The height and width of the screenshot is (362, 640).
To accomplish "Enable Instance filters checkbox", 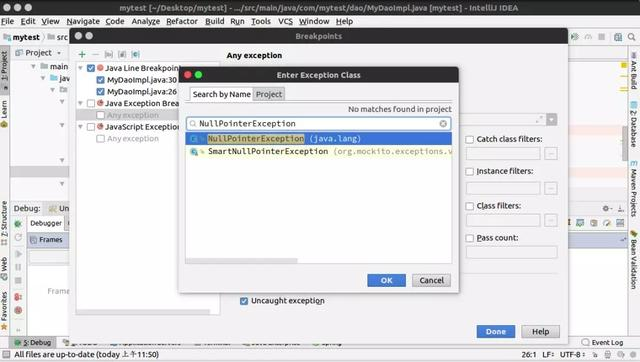I will tap(470, 172).
